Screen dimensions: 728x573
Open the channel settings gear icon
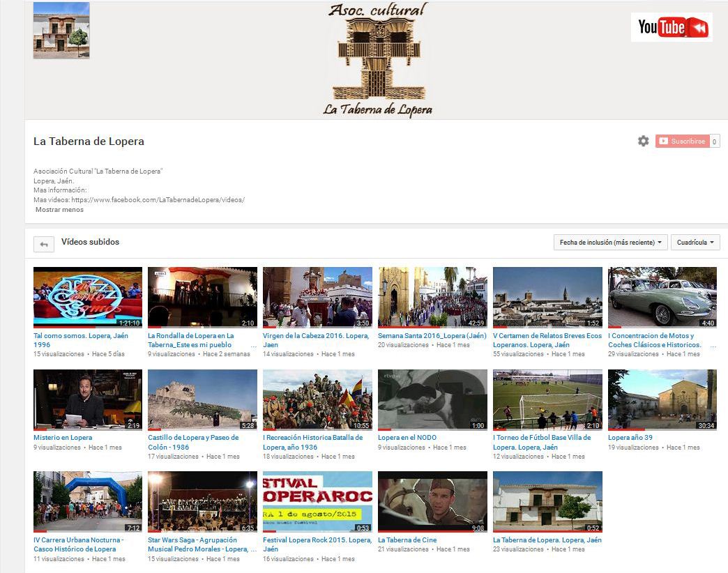(x=644, y=141)
